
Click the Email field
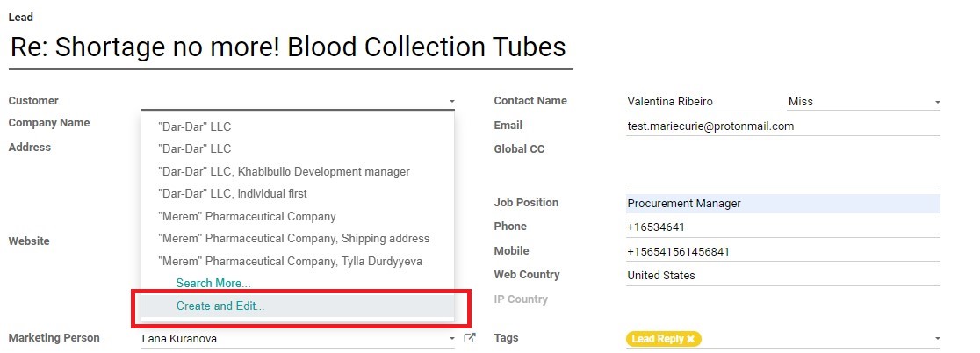783,126
